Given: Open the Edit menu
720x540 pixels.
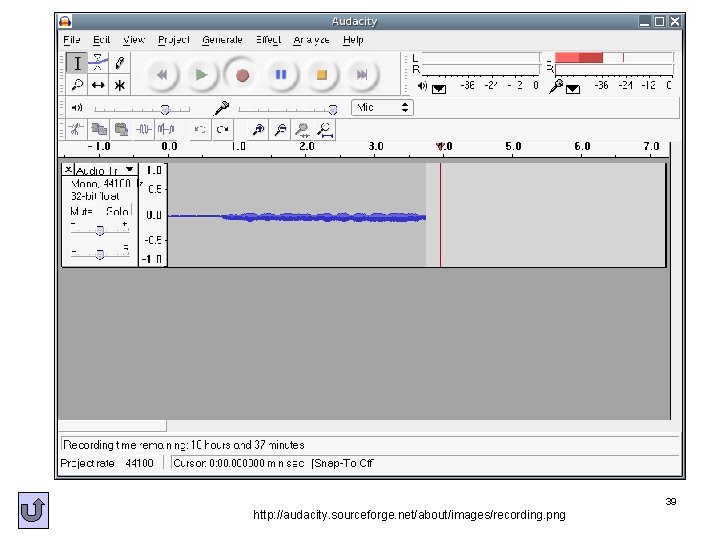Looking at the screenshot, I should [x=101, y=40].
